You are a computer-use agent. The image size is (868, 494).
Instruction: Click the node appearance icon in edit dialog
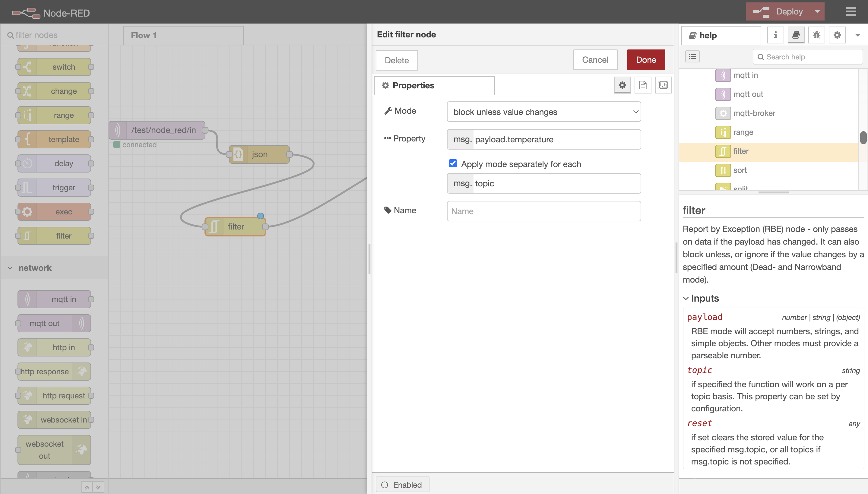coord(663,85)
